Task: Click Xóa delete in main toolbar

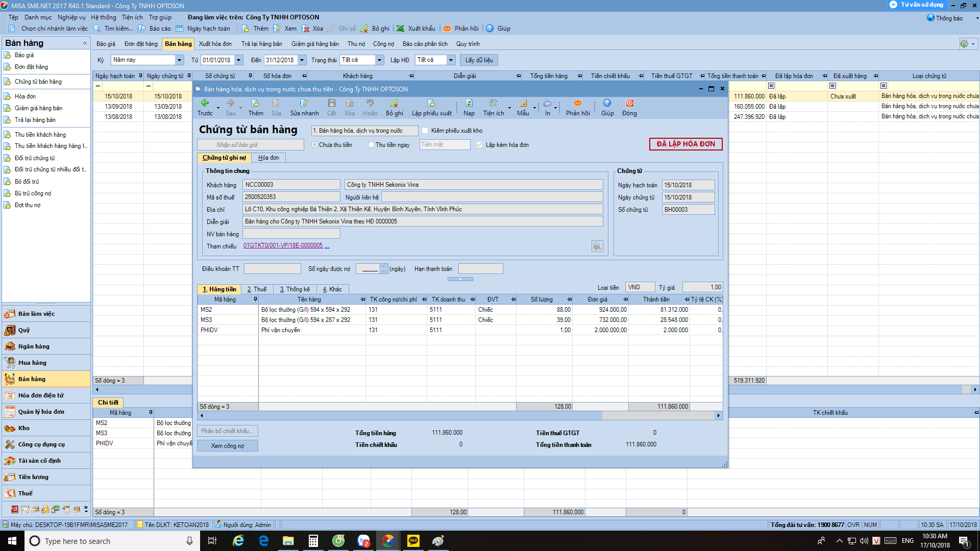Action: [x=312, y=29]
